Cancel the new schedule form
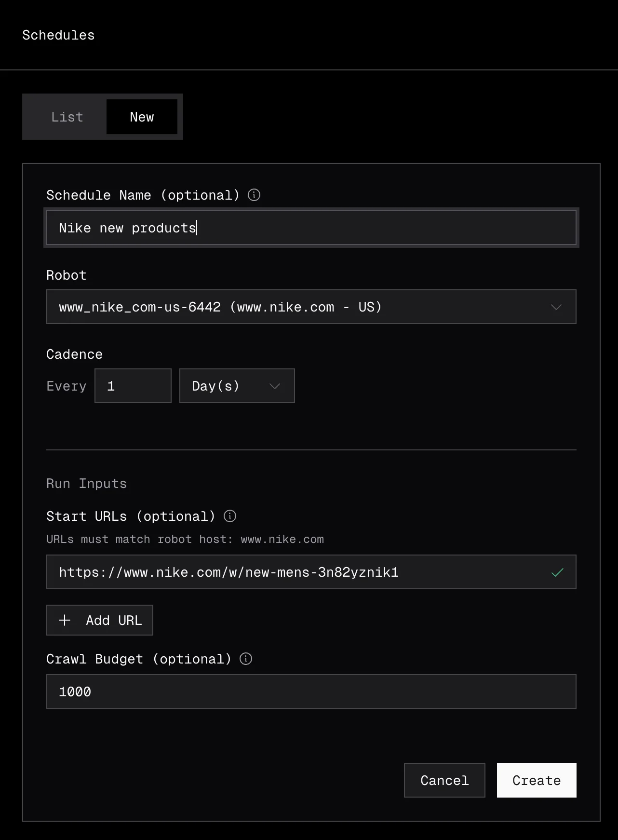 [x=444, y=780]
